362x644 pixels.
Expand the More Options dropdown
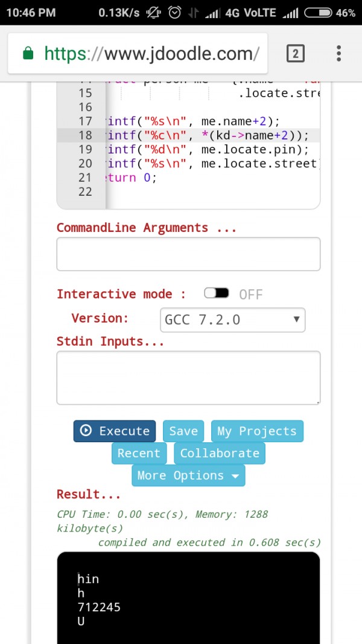click(188, 475)
